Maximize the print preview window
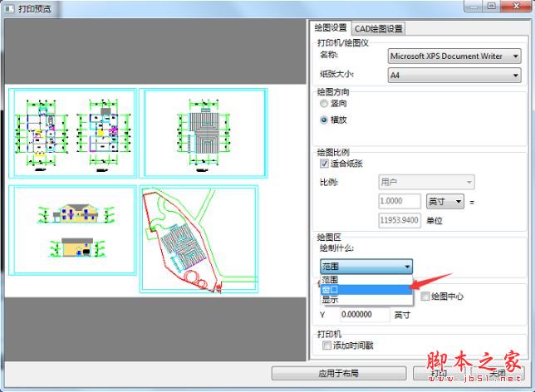 coord(491,6)
